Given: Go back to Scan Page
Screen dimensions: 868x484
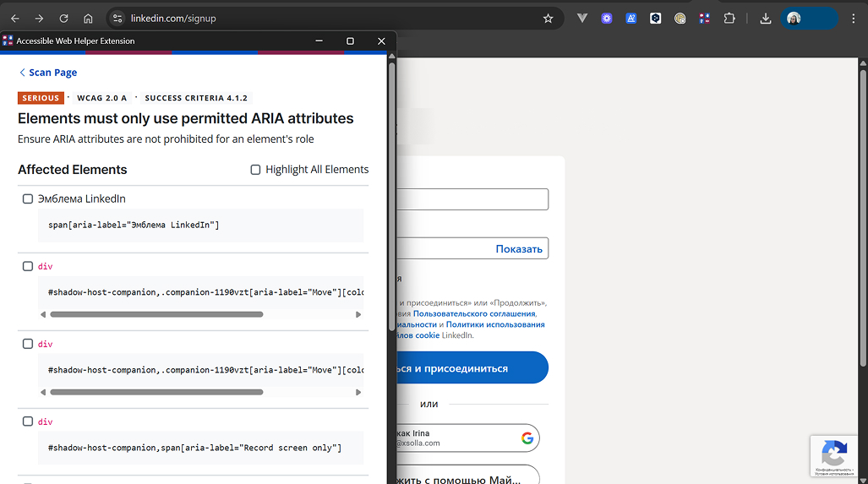Looking at the screenshot, I should pos(48,73).
